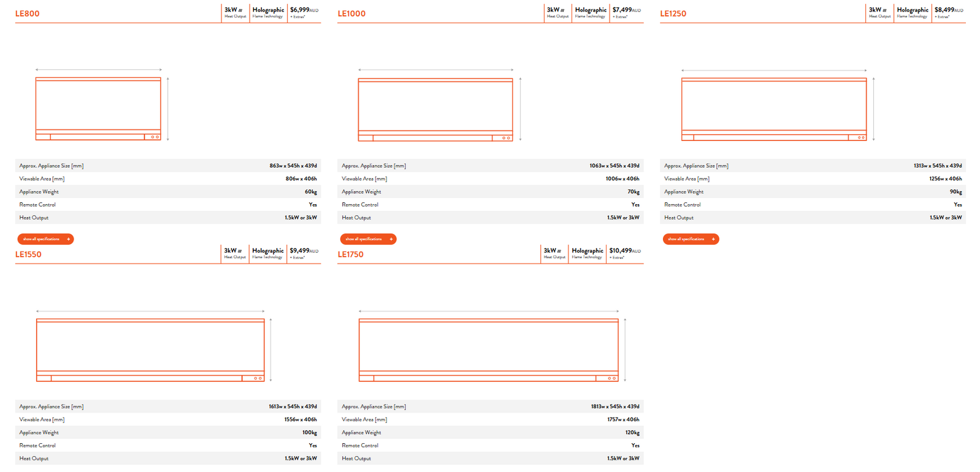
Task: Open the LE800 product title
Action: click(x=28, y=13)
